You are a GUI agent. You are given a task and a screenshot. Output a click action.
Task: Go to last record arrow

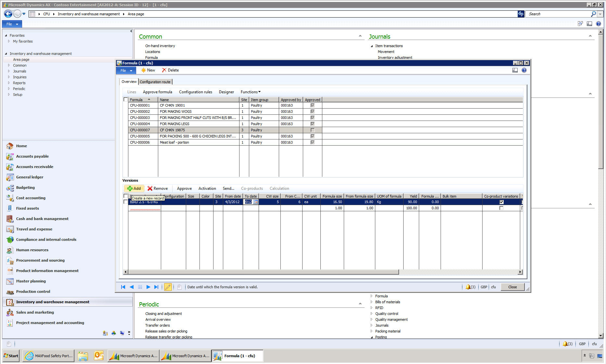click(x=157, y=287)
